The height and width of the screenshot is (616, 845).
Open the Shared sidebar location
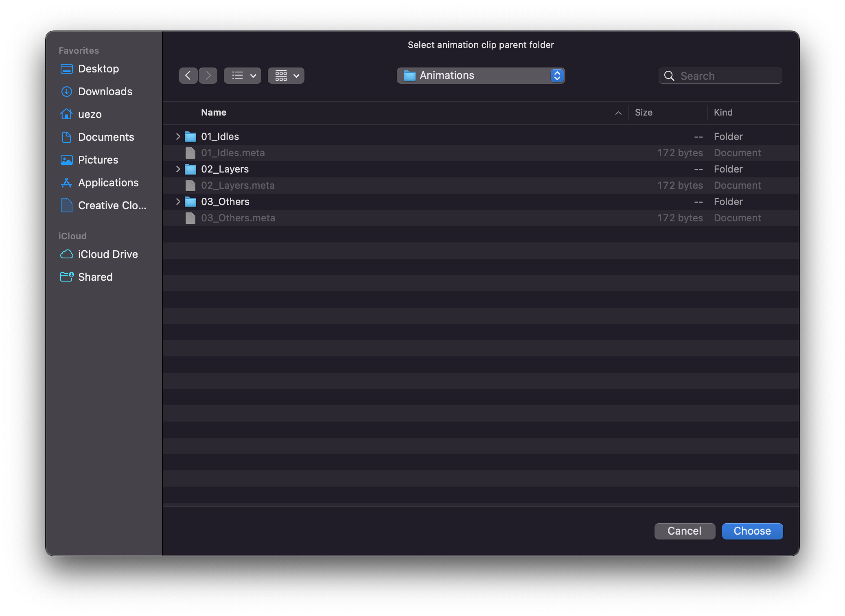95,277
